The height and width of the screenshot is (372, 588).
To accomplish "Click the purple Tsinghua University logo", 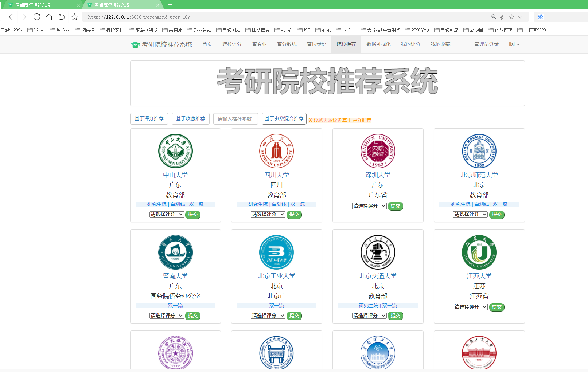I will (175, 352).
